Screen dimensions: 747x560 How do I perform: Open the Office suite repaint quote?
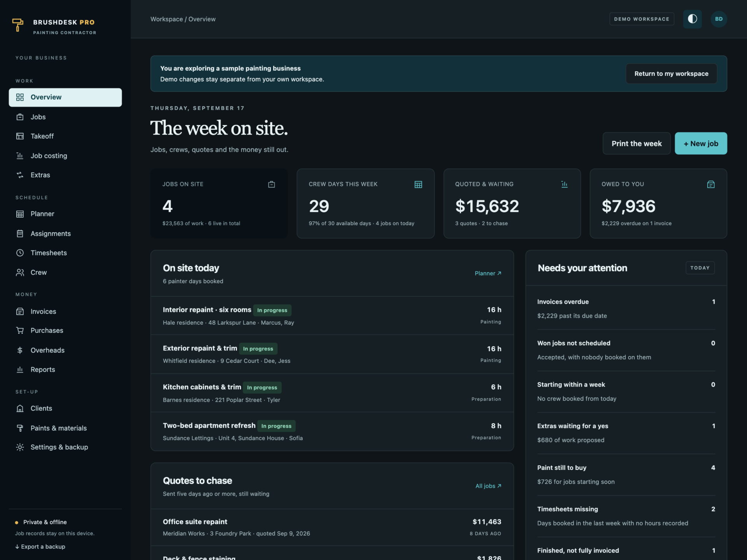click(332, 527)
